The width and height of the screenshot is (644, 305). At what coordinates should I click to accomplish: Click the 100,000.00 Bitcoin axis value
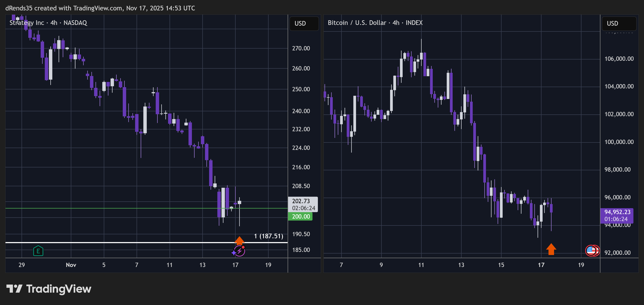[619, 142]
